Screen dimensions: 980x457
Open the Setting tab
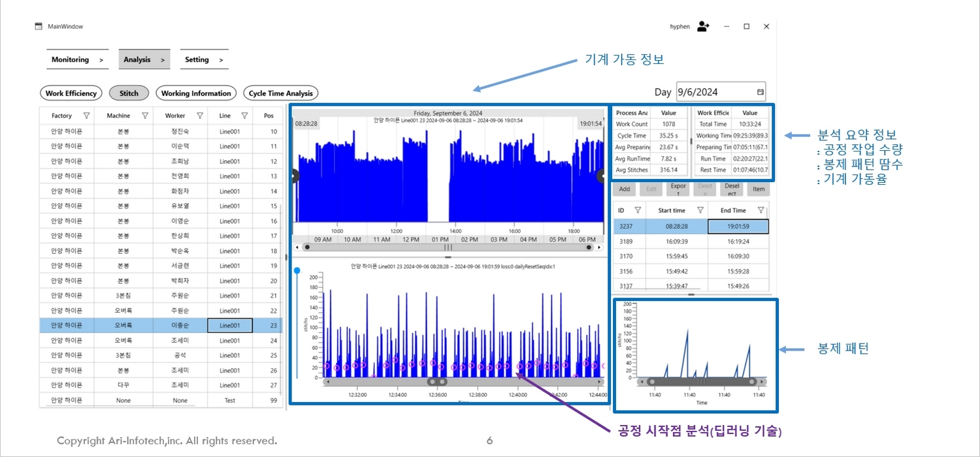(x=204, y=59)
